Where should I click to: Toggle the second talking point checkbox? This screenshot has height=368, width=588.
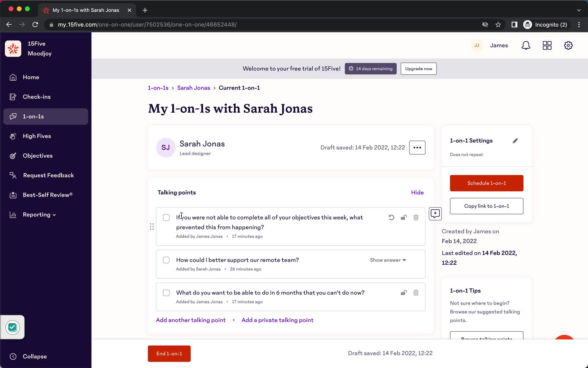pos(166,260)
